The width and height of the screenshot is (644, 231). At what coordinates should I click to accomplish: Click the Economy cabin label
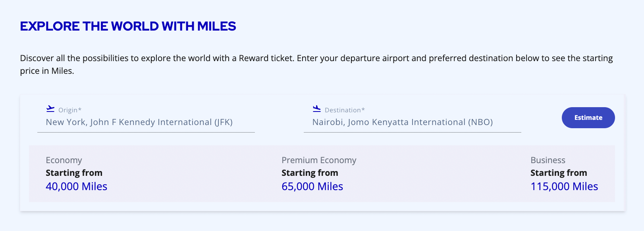click(x=64, y=160)
